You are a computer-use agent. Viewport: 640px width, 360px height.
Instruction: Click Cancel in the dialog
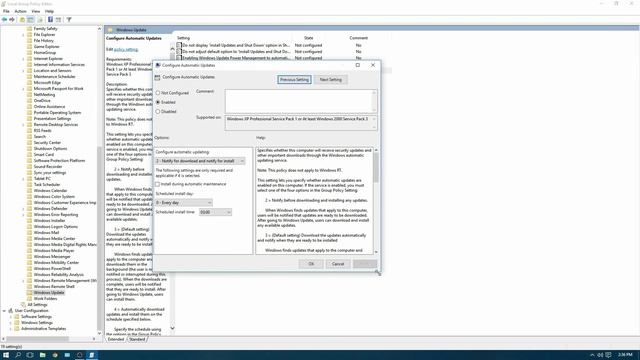(338, 264)
